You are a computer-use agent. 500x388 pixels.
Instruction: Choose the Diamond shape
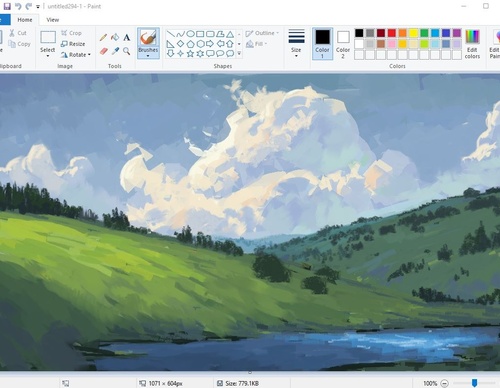[x=180, y=44]
